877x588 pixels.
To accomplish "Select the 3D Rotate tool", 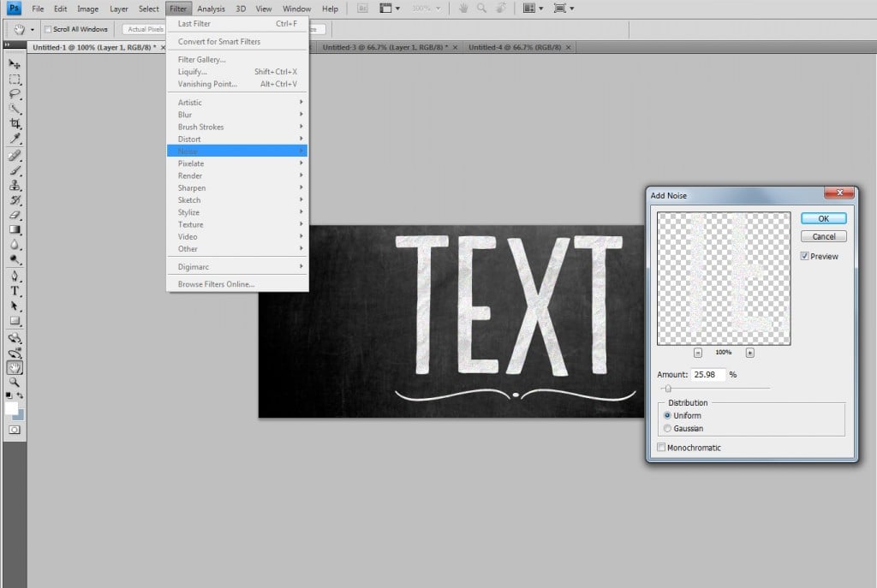I will click(x=15, y=338).
